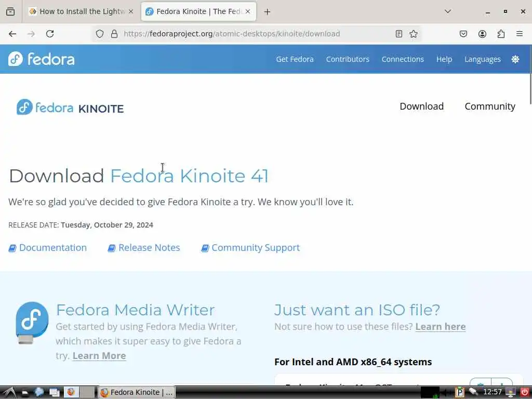Image resolution: width=532 pixels, height=399 pixels.
Task: Click the taskbar clock showing 12:57
Action: 492,392
